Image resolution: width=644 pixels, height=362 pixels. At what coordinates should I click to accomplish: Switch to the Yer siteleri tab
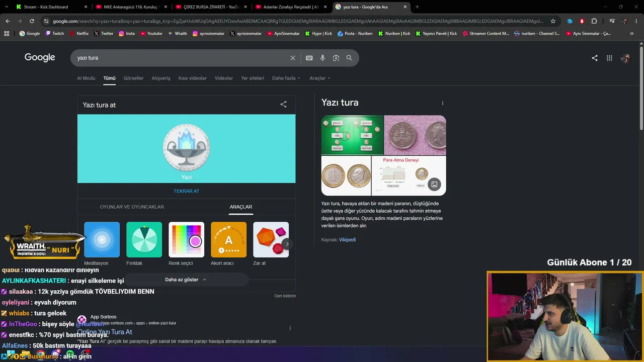click(253, 78)
